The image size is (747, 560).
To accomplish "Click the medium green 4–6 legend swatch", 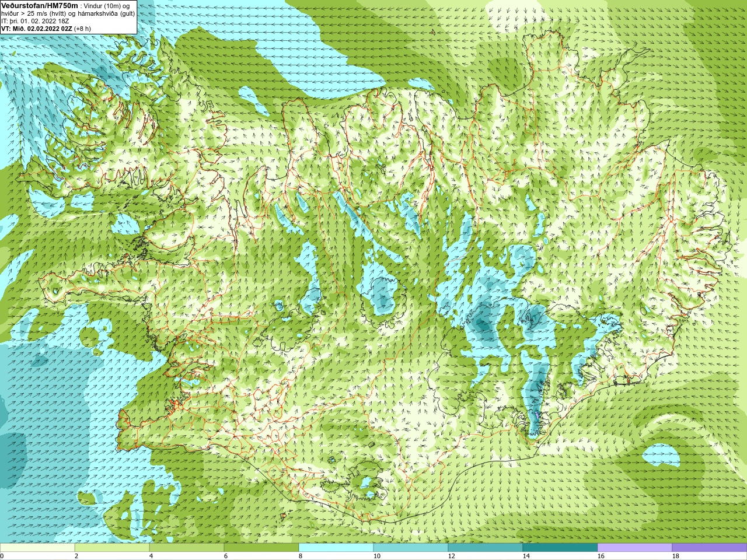I will point(187,548).
